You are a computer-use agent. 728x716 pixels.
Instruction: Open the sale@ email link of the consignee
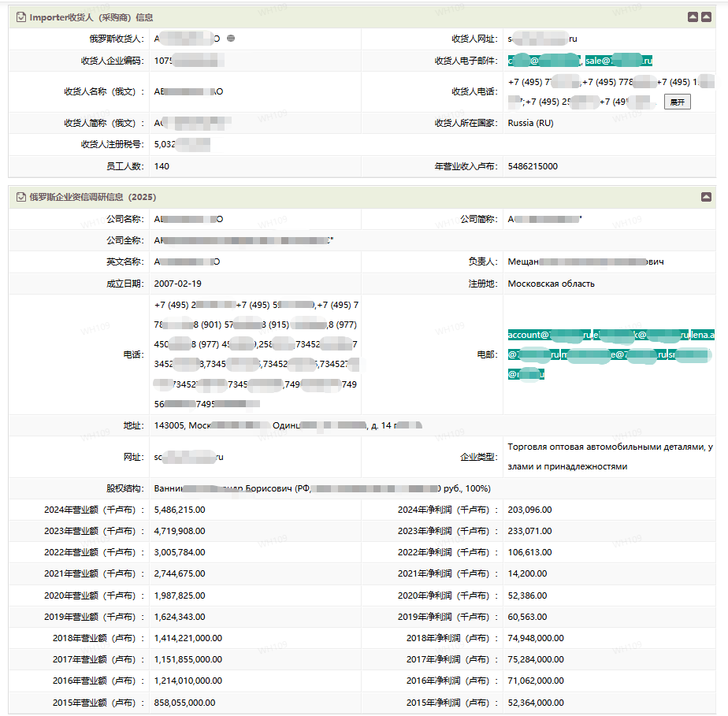[x=618, y=61]
